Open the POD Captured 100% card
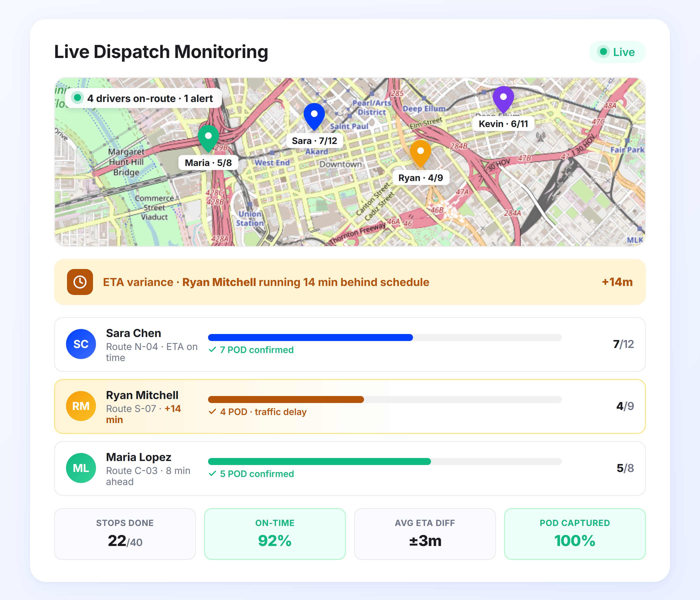This screenshot has height=600, width=700. (x=575, y=534)
